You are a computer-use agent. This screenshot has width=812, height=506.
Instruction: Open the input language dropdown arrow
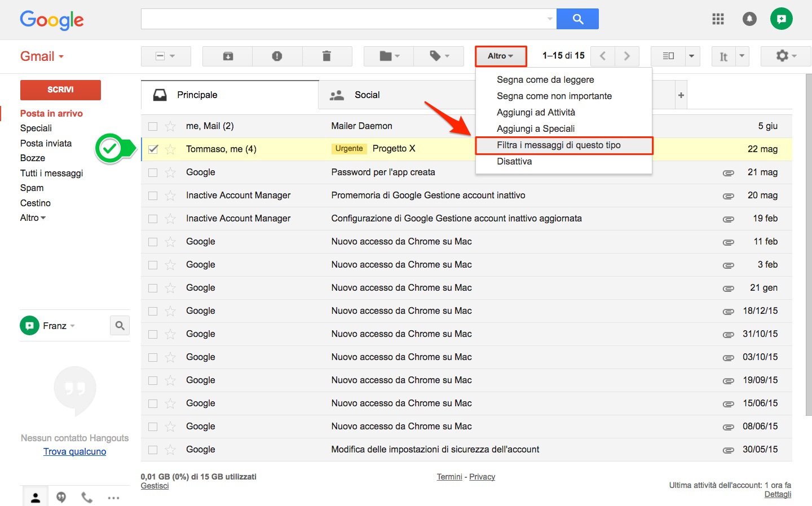tap(742, 56)
